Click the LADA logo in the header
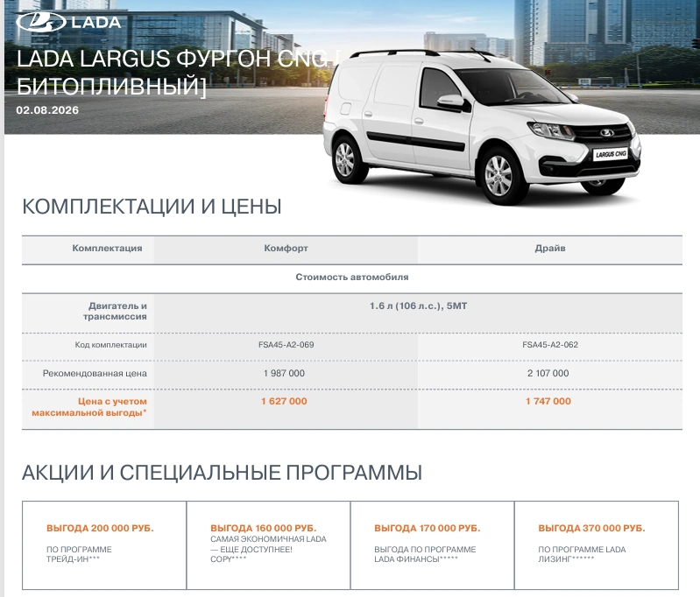 pyautogui.click(x=68, y=22)
